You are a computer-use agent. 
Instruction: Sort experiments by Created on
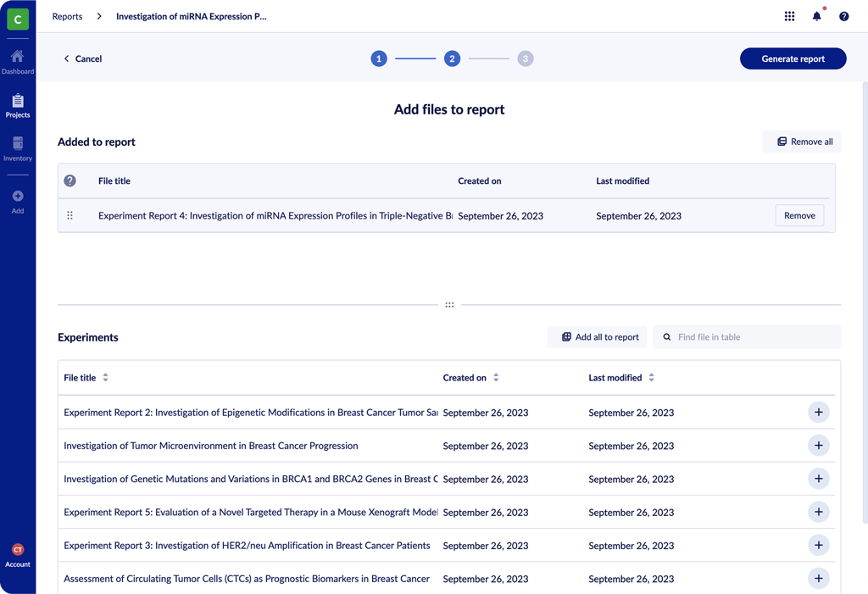pyautogui.click(x=496, y=378)
